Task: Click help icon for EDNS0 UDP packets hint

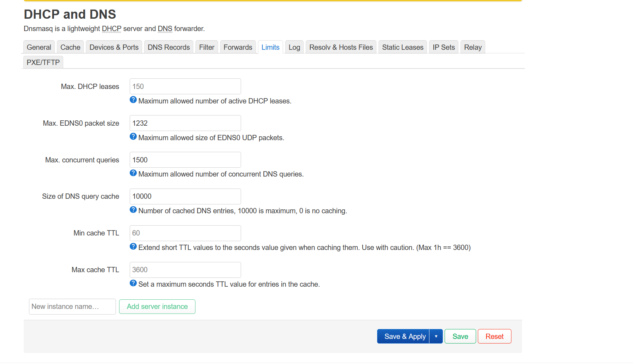Action: click(x=133, y=137)
